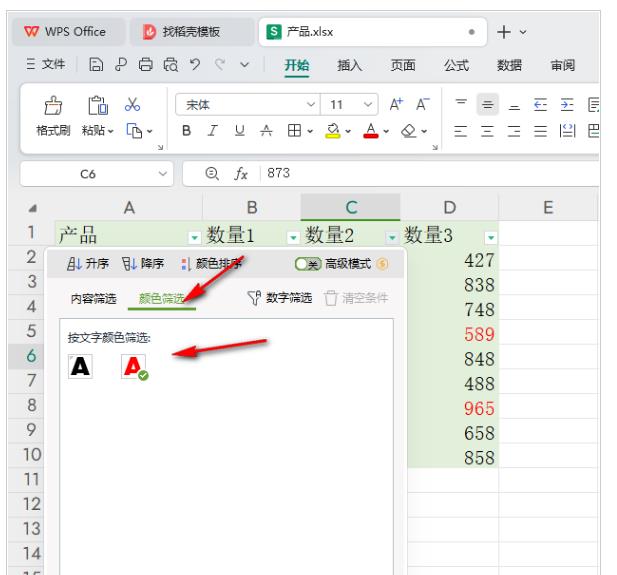Sort descending with 降序
Viewport: 617px width, 575px height.
(143, 263)
